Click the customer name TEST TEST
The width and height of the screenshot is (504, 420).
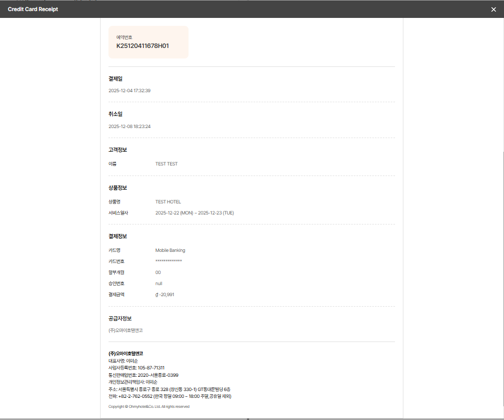coord(166,164)
